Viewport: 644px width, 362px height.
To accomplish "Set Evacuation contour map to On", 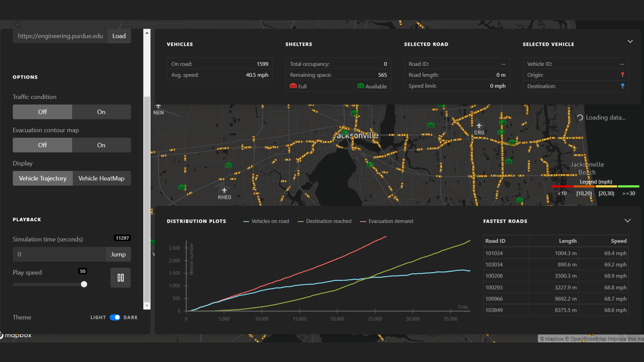I will [x=101, y=145].
